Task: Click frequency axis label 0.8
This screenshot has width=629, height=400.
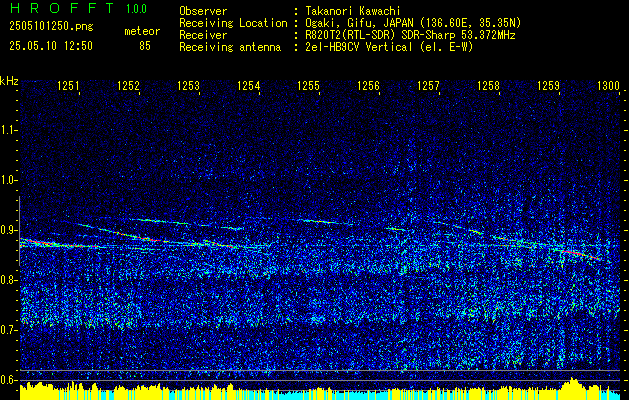Action: click(x=8, y=280)
